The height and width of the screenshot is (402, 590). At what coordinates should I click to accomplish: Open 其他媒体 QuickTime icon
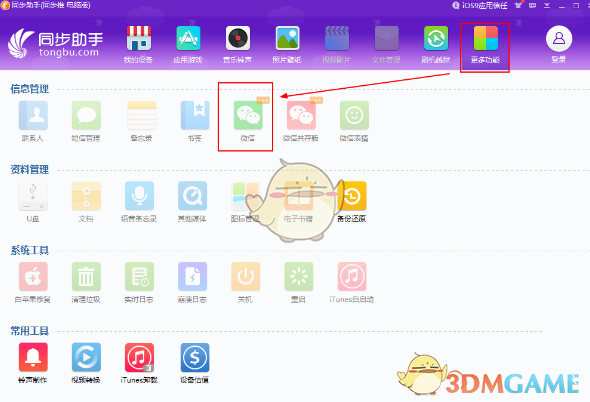[192, 196]
